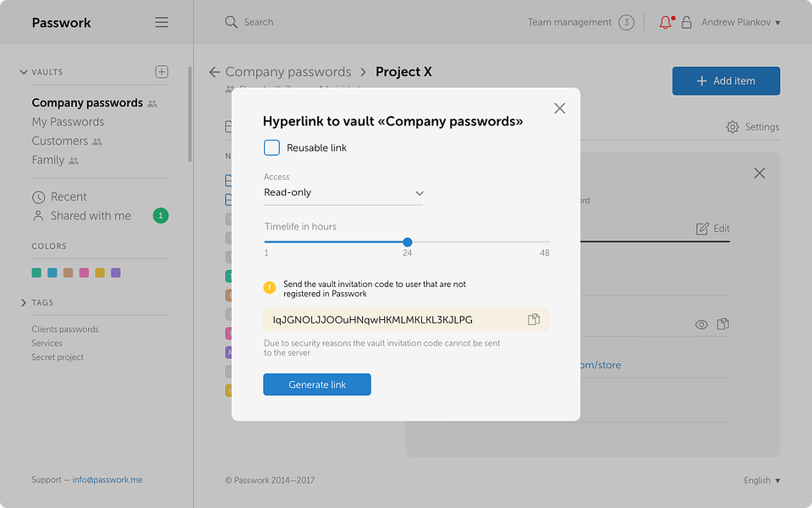The image size is (812, 508).
Task: Select the Customers vault
Action: coord(59,141)
